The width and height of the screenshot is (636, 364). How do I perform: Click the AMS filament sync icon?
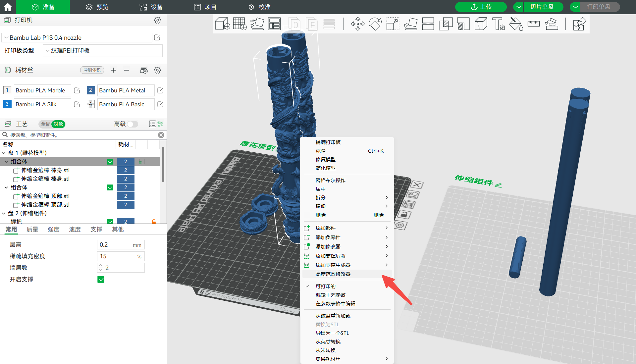pos(144,70)
